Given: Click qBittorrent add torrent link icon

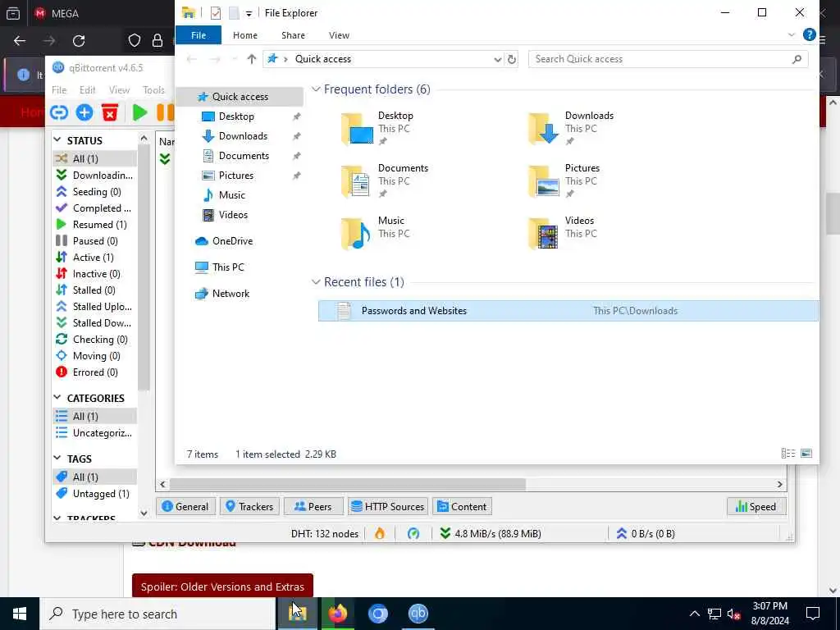Looking at the screenshot, I should [59, 112].
